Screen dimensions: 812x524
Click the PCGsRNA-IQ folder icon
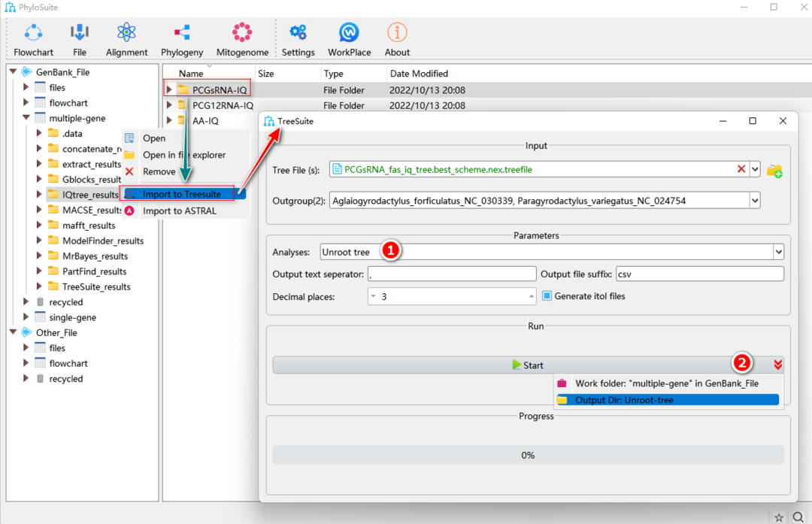click(182, 89)
